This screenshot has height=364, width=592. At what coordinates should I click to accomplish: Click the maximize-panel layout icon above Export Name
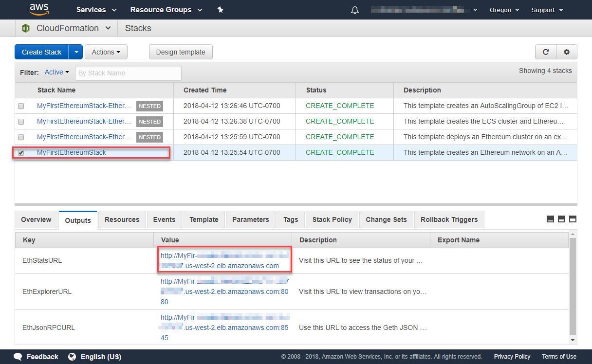573,219
